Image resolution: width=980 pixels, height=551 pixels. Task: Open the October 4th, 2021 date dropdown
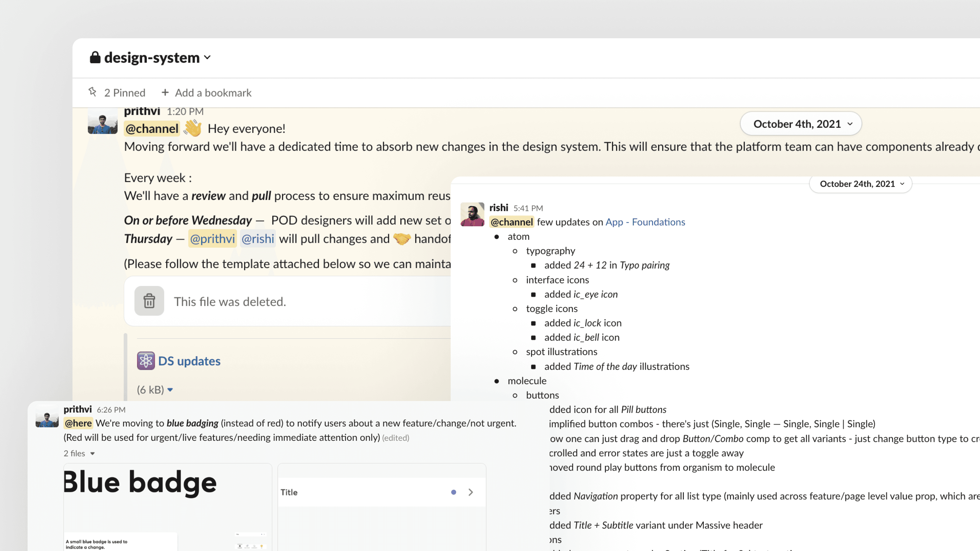[800, 124]
